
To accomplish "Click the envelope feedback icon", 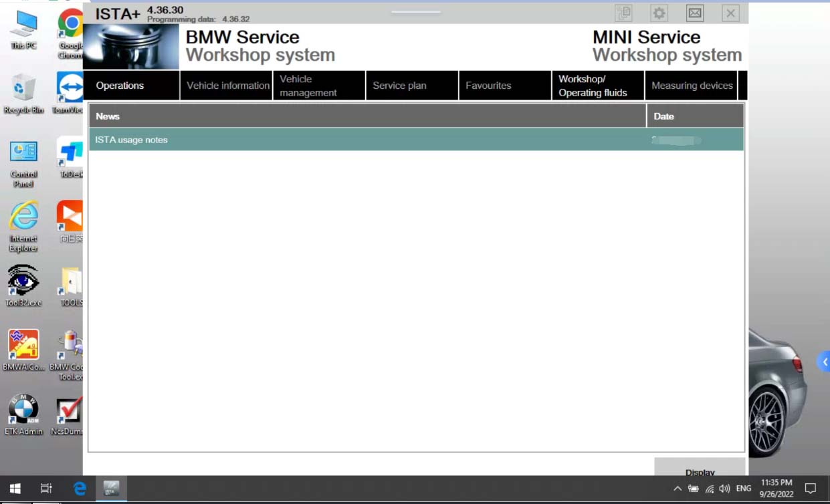I will pyautogui.click(x=695, y=13).
